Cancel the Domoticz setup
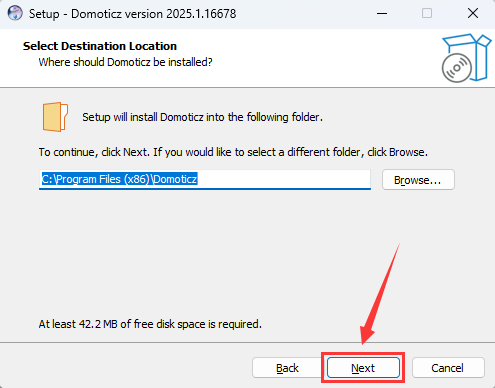This screenshot has height=388, width=495. [448, 368]
